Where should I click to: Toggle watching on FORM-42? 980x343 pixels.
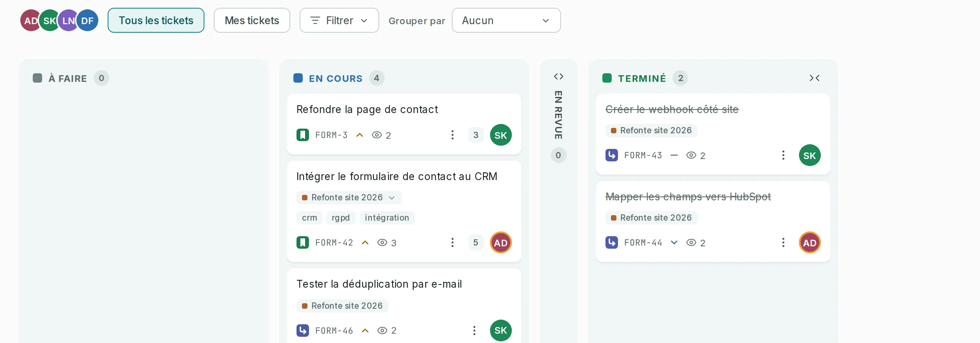(387, 242)
